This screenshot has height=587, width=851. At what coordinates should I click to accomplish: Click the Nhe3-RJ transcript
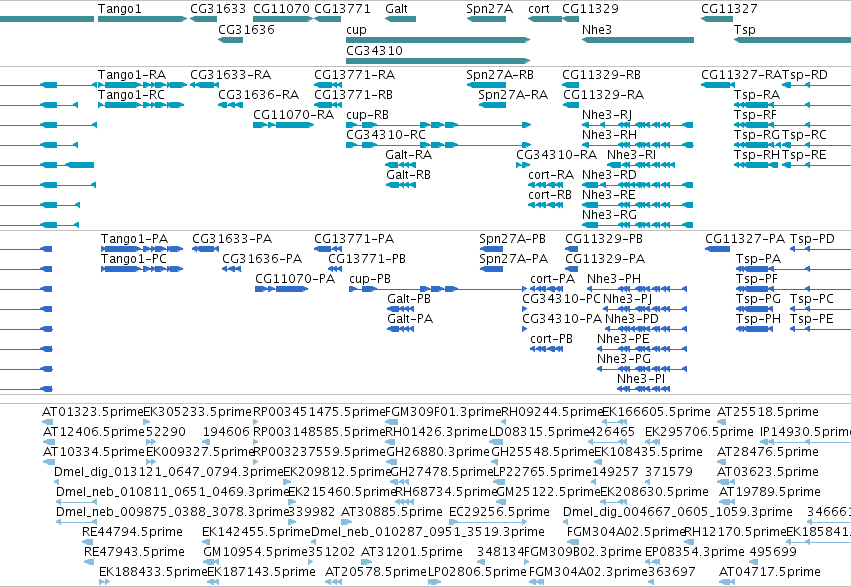pos(638,125)
